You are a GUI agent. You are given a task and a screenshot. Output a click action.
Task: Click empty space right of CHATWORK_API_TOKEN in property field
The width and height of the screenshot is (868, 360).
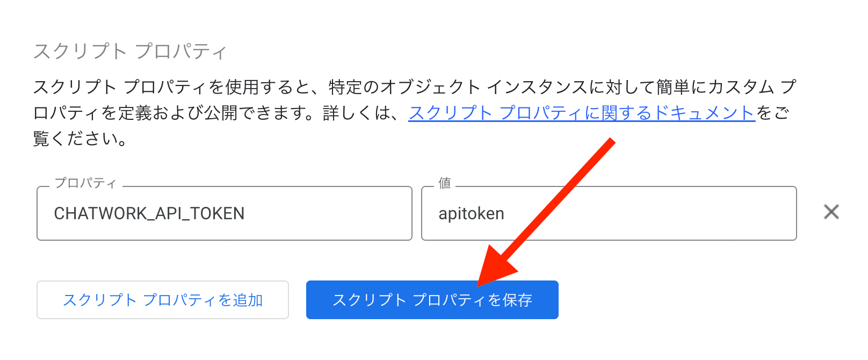coord(333,213)
